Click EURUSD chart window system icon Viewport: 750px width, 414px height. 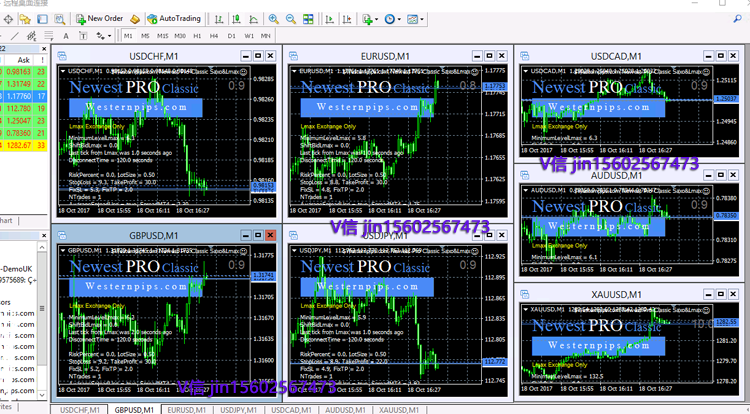click(x=294, y=56)
